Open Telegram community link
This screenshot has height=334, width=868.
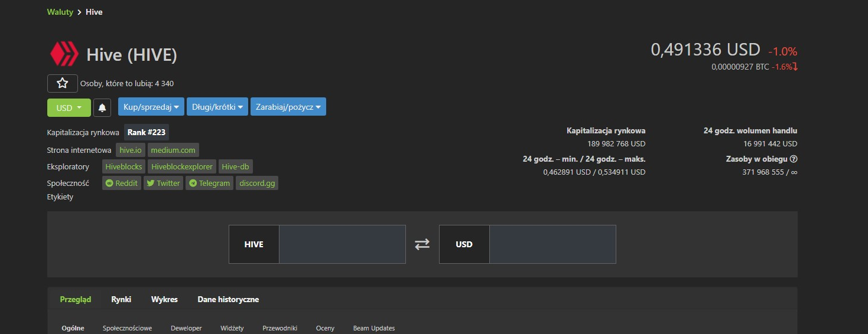(210, 183)
